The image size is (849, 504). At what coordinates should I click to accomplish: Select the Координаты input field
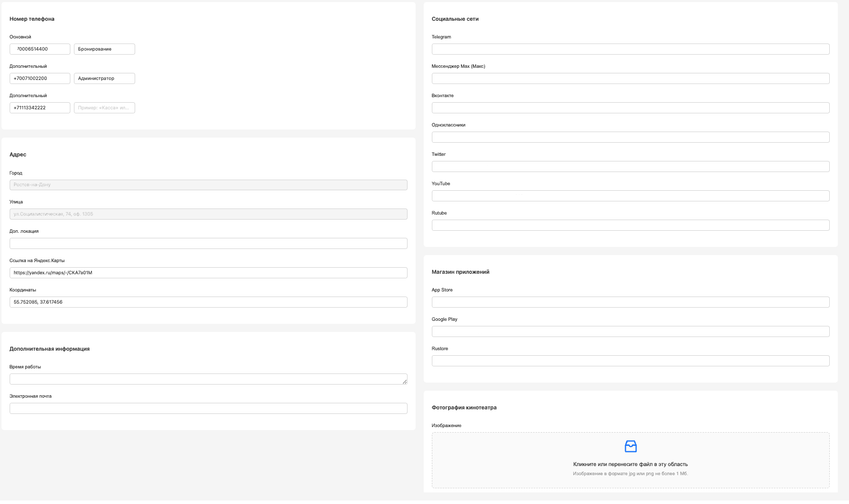[208, 302]
